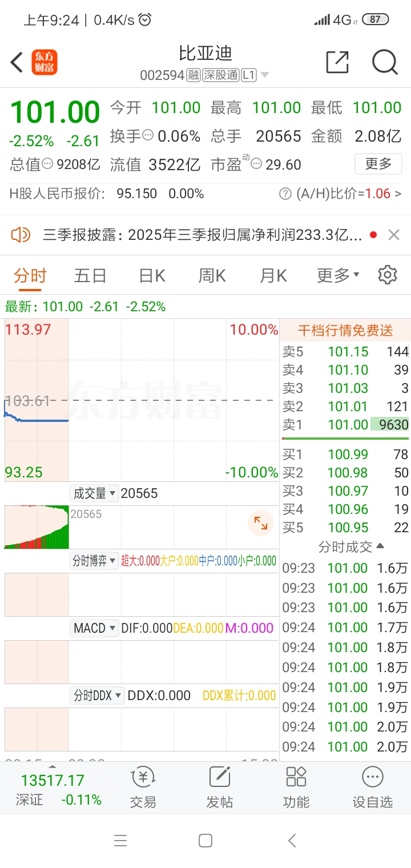Switch to 五日 tab
Screen dimensions: 411x868
90,275
